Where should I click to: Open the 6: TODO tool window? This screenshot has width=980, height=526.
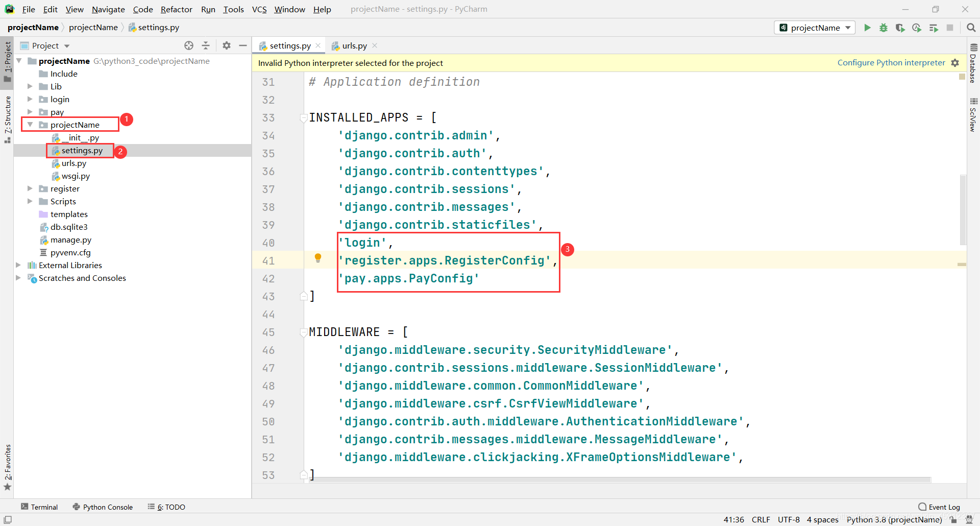click(166, 507)
